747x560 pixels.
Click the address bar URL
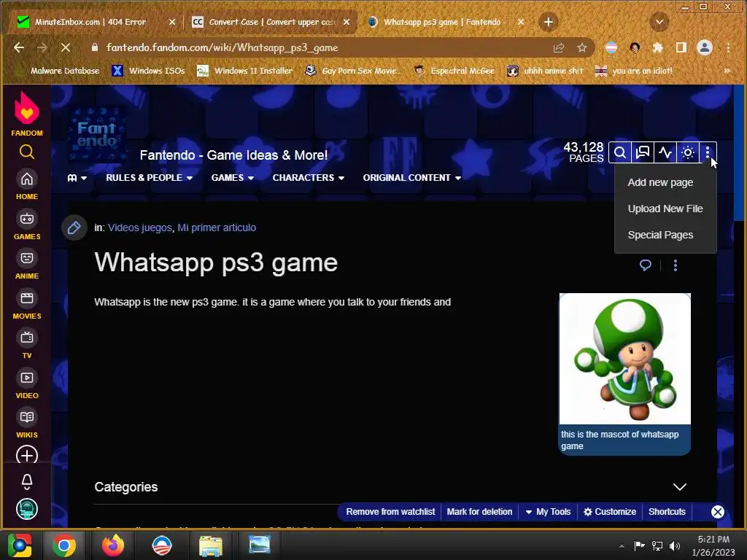222,47
